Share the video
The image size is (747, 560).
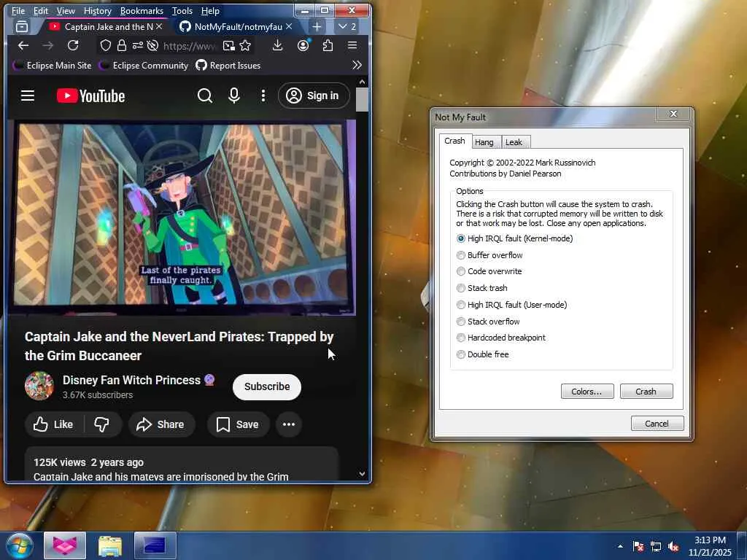[x=161, y=424]
